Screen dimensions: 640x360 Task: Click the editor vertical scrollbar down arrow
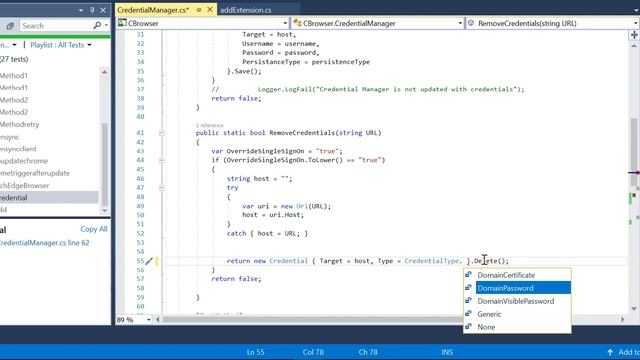(x=634, y=309)
